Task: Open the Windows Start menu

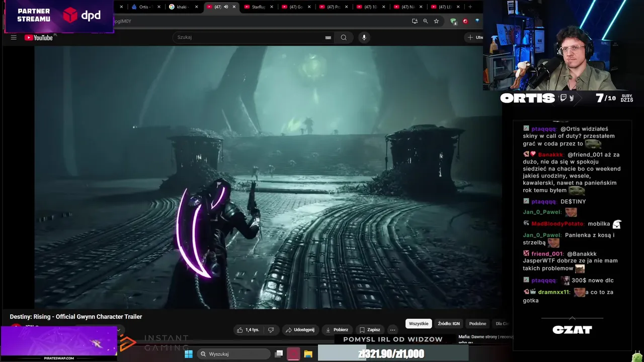Action: click(x=189, y=354)
